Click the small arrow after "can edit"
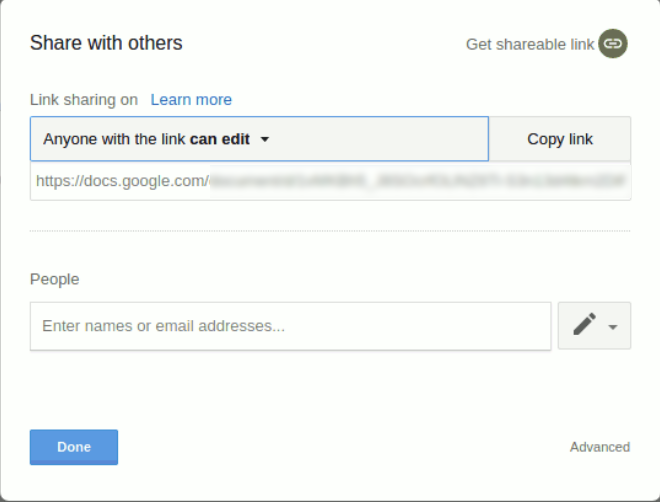This screenshot has height=502, width=660. (265, 140)
